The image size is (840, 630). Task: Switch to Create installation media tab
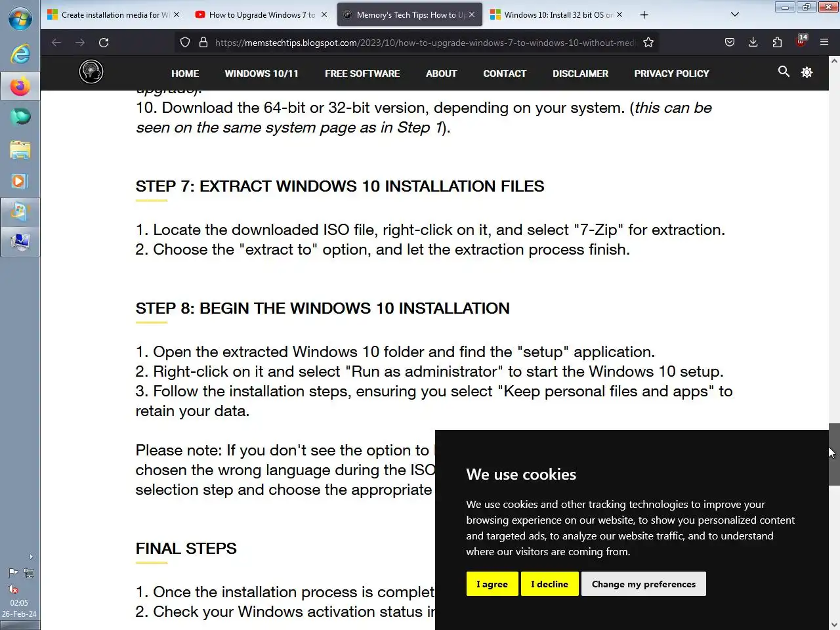click(x=114, y=14)
